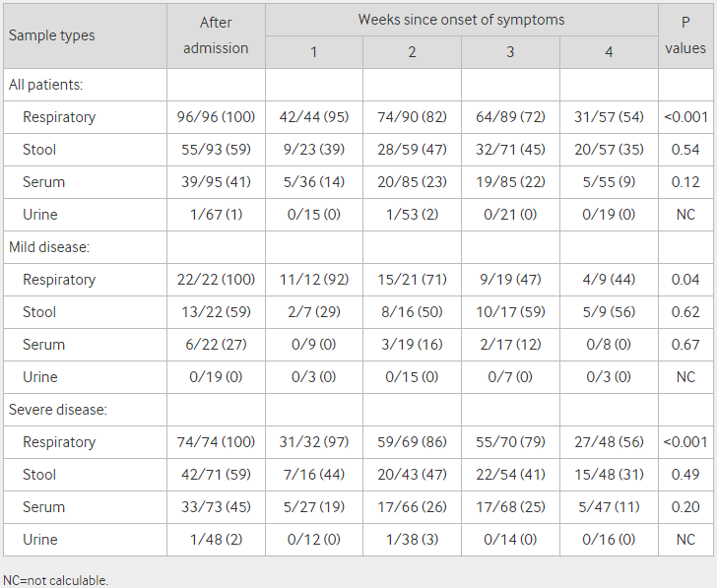Screen dimensions: 717x588
Task: Click the 0.67 P value cell
Action: (x=685, y=345)
